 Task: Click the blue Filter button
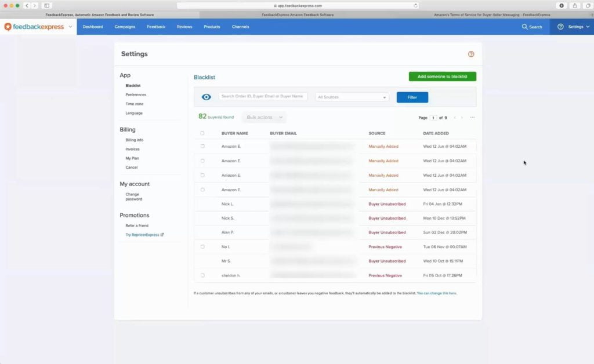412,97
